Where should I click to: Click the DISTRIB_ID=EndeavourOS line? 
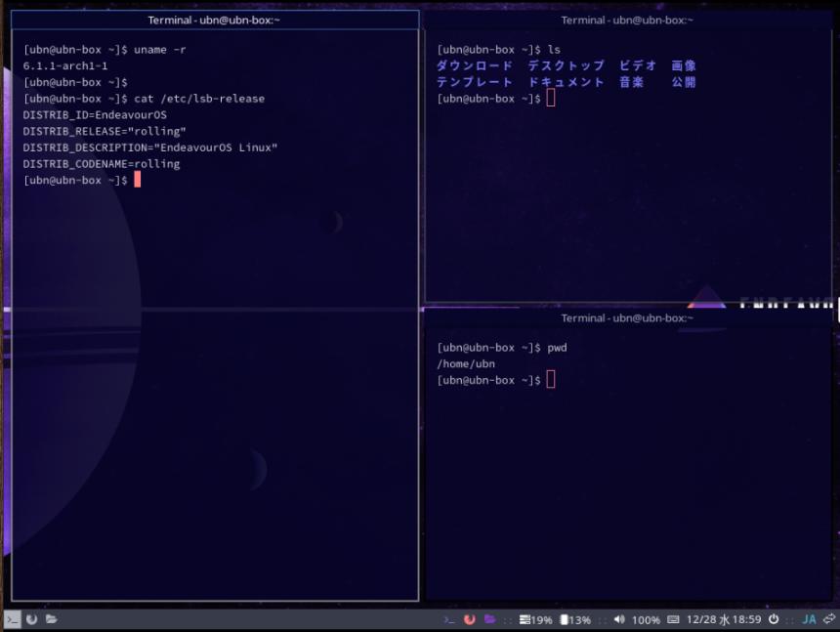pyautogui.click(x=95, y=115)
